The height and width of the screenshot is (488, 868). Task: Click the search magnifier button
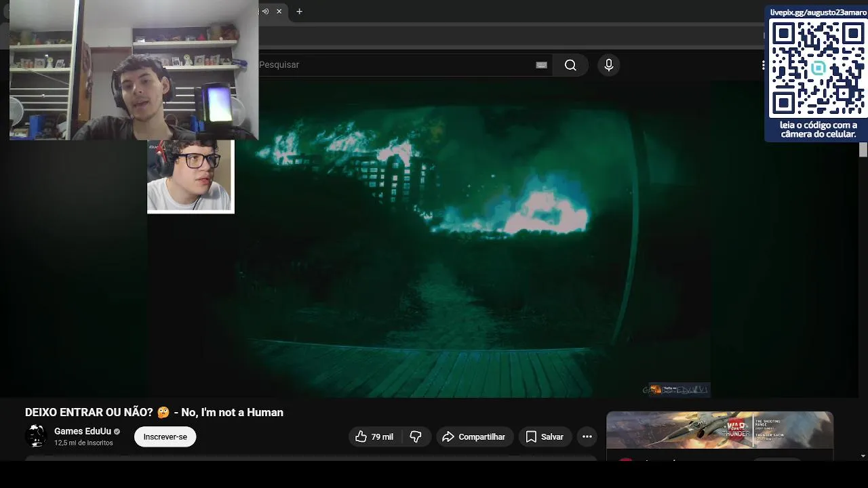570,65
